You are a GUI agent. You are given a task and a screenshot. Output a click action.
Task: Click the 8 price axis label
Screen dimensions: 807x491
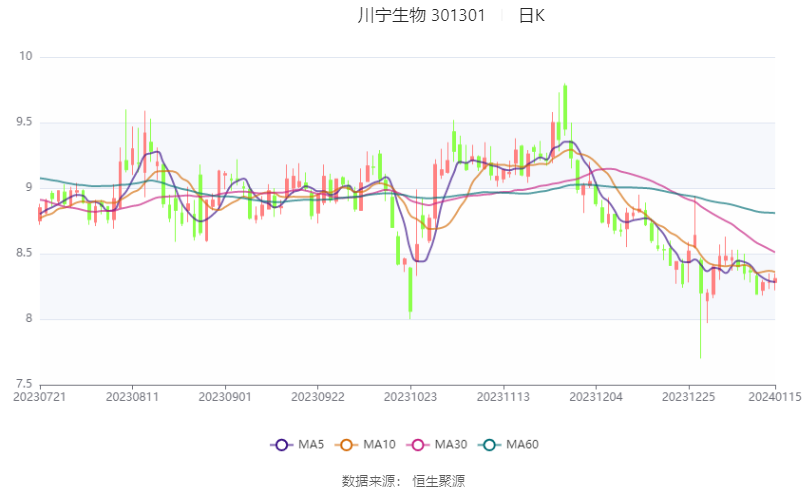[x=29, y=318]
